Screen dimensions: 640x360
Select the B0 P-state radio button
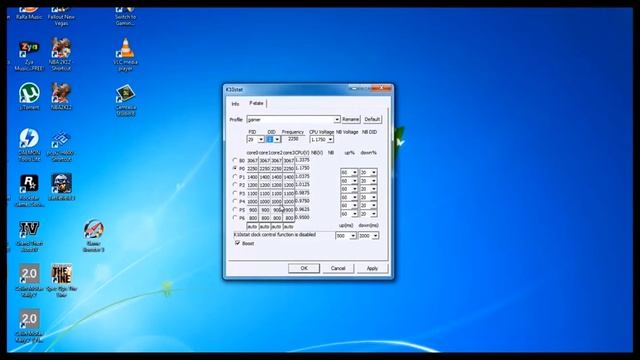[x=235, y=160]
